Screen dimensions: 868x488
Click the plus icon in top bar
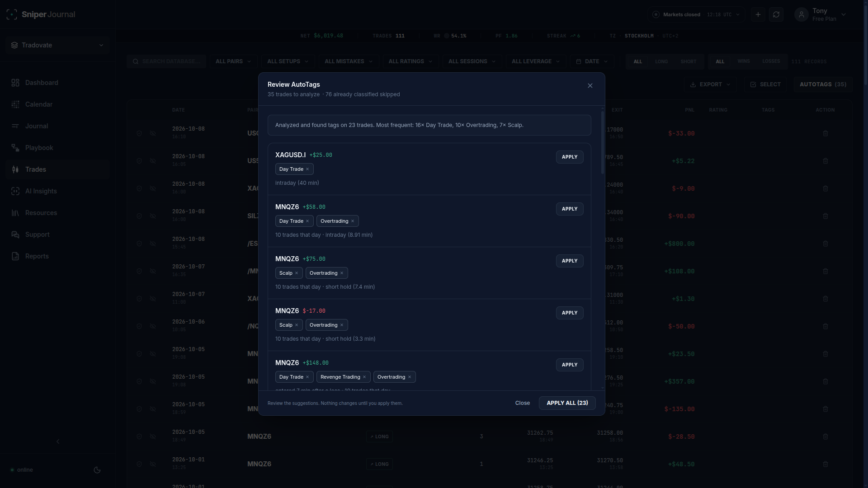(x=758, y=14)
